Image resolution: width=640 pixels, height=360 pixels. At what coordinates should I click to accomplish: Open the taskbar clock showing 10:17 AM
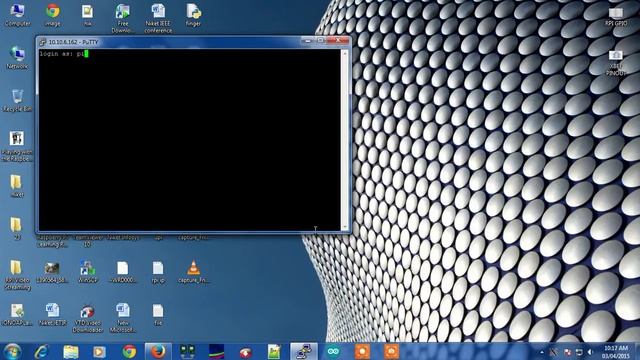(x=616, y=352)
